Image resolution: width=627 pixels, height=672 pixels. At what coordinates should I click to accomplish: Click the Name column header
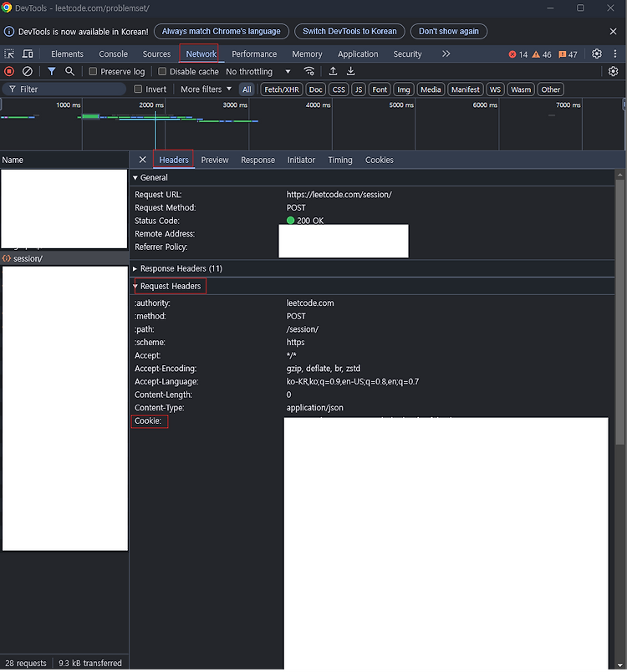pyautogui.click(x=64, y=160)
